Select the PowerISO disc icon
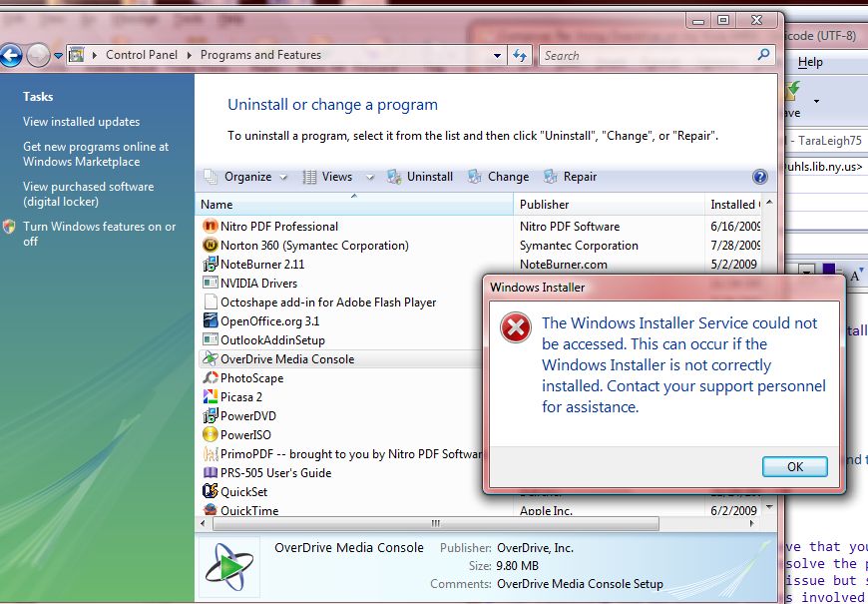Viewport: 868px width, 604px height. (x=211, y=434)
